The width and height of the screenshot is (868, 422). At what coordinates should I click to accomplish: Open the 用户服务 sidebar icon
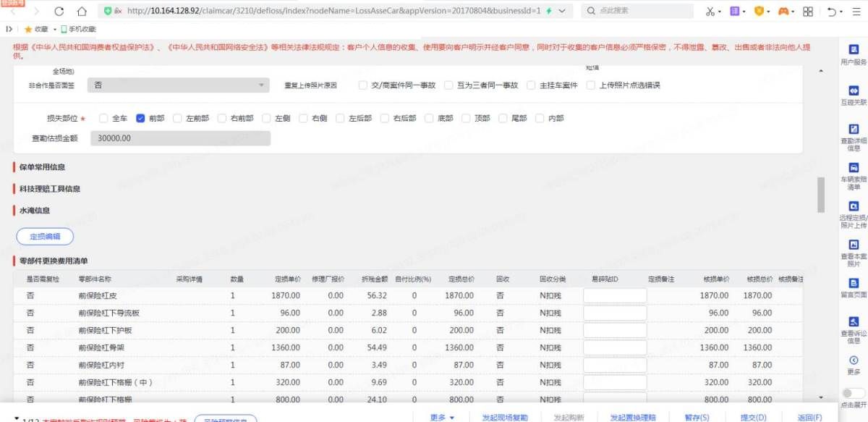(x=854, y=51)
